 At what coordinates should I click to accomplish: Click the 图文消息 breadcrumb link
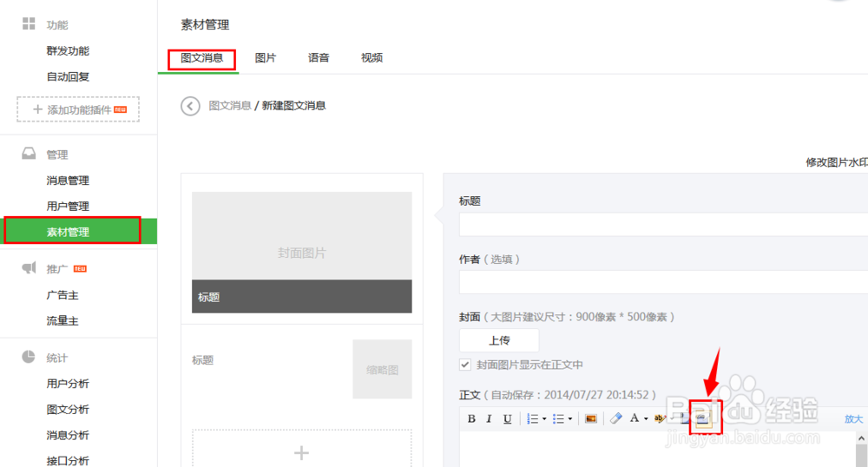pos(230,106)
